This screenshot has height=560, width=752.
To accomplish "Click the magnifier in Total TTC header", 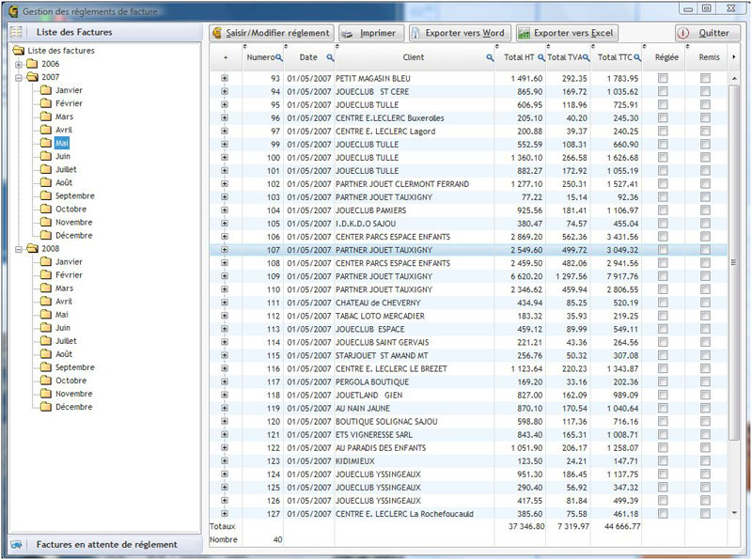I will [x=637, y=57].
